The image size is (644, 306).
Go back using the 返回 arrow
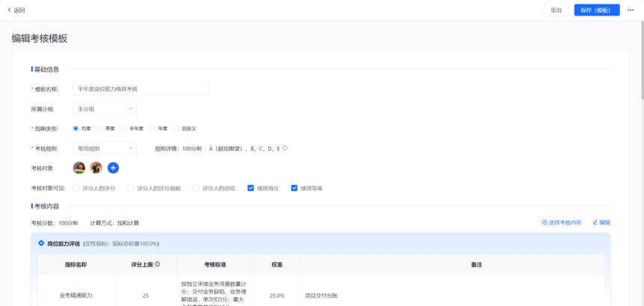pyautogui.click(x=16, y=10)
